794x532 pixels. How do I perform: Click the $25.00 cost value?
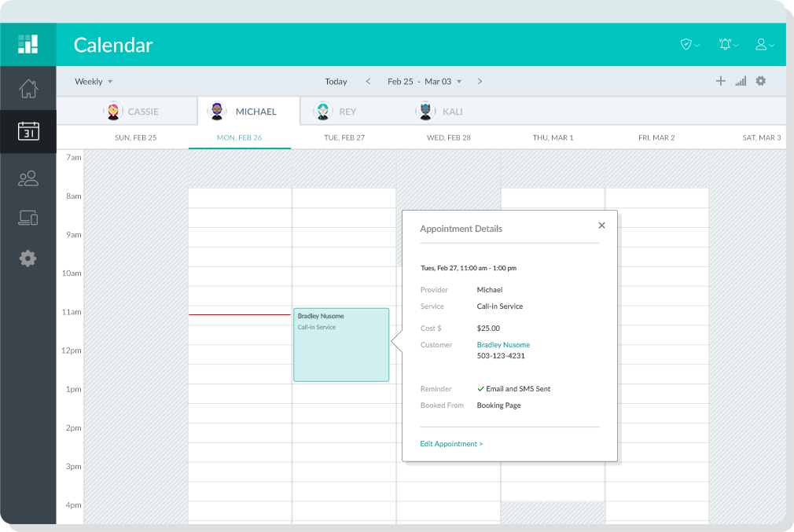click(488, 328)
